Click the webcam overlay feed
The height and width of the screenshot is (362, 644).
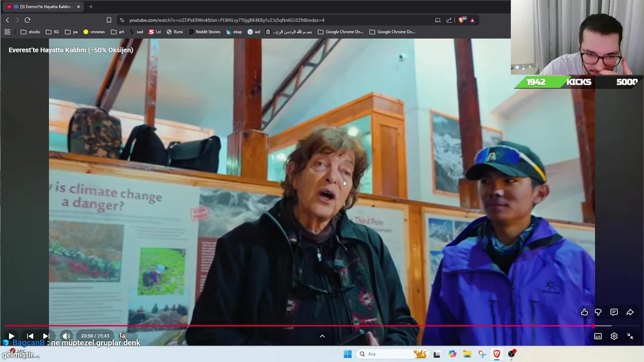point(577,38)
